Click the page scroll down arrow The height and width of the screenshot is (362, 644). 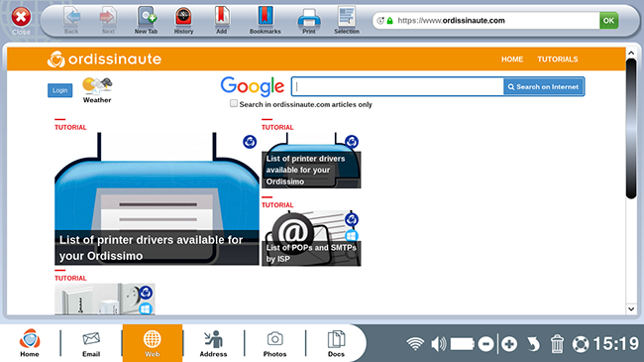[631, 308]
